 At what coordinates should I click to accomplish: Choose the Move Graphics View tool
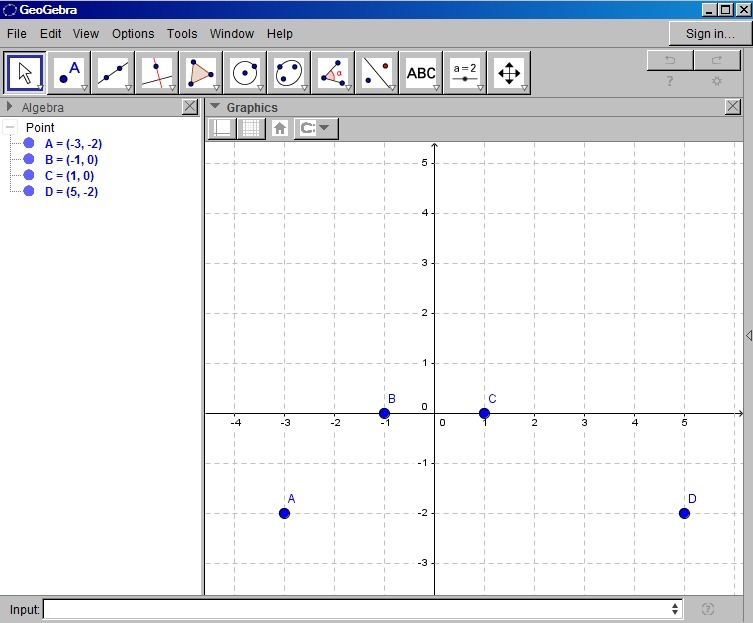tap(509, 72)
